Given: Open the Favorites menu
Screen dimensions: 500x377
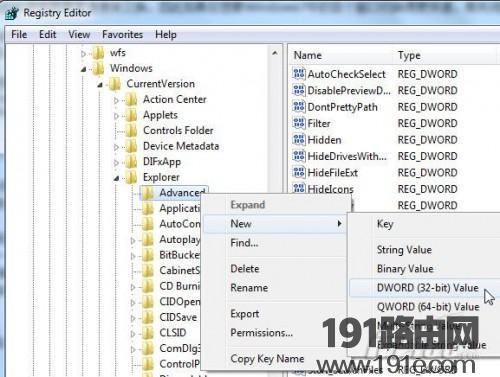Looking at the screenshot, I should pyautogui.click(x=122, y=34).
